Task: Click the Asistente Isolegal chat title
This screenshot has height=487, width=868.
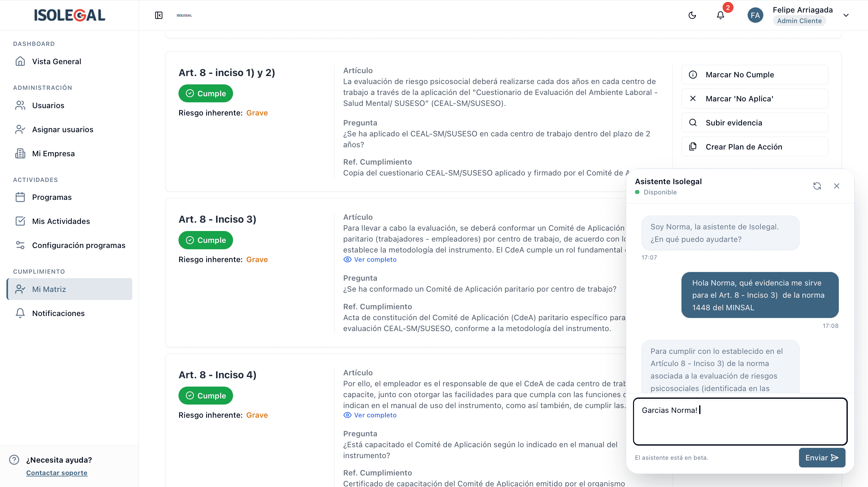Action: pos(669,181)
